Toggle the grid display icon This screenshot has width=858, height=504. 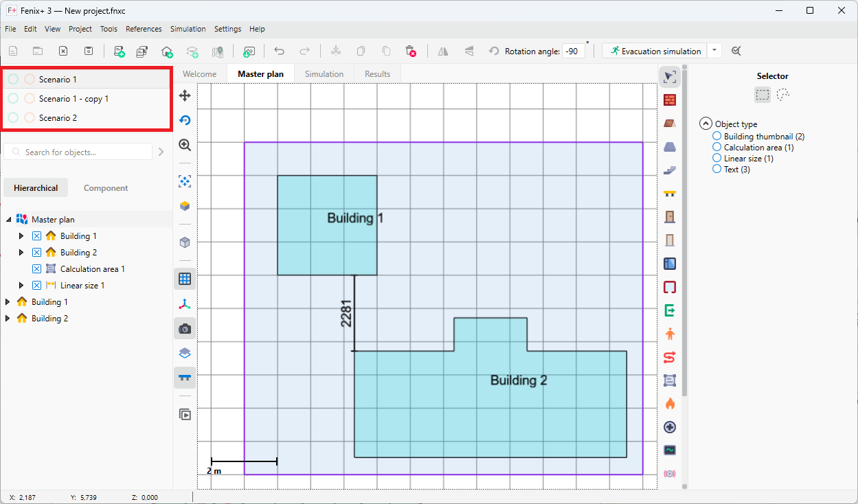184,279
